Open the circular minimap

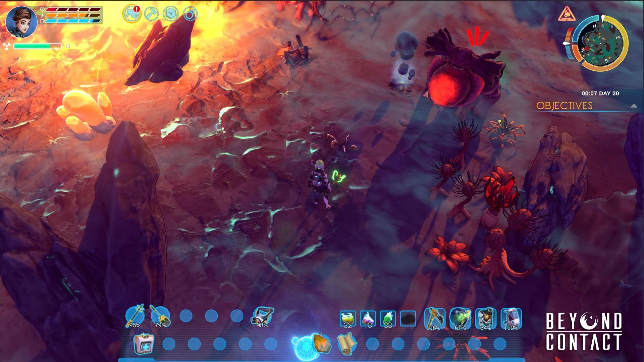(600, 44)
